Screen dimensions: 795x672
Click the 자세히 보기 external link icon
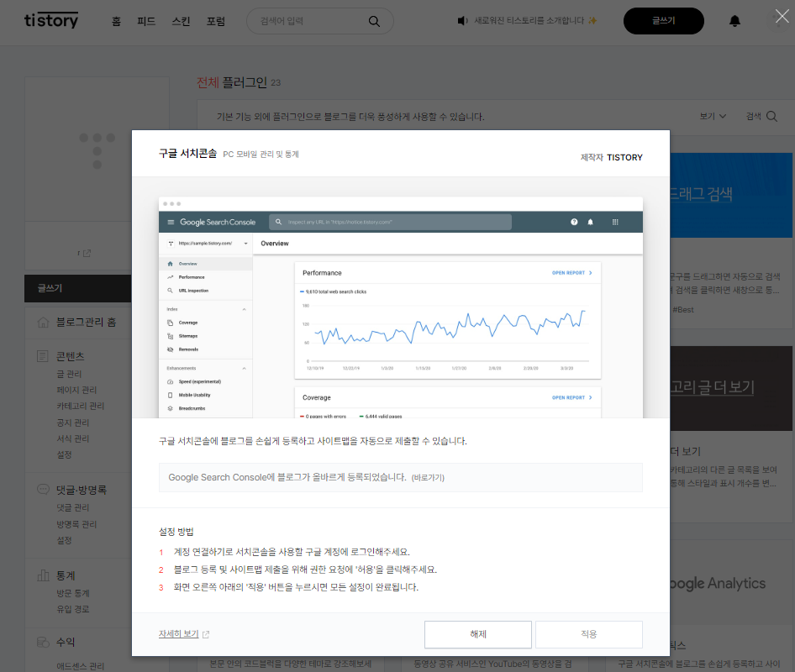coord(205,634)
